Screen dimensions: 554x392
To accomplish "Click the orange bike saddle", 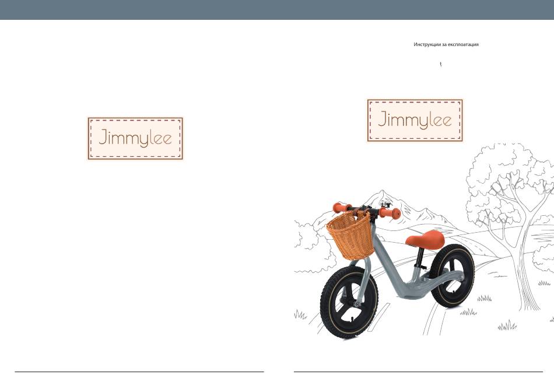I will (x=425, y=239).
